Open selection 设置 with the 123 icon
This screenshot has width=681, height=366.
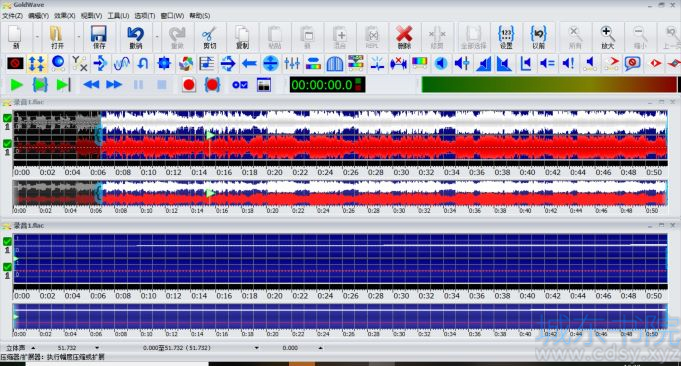506,37
